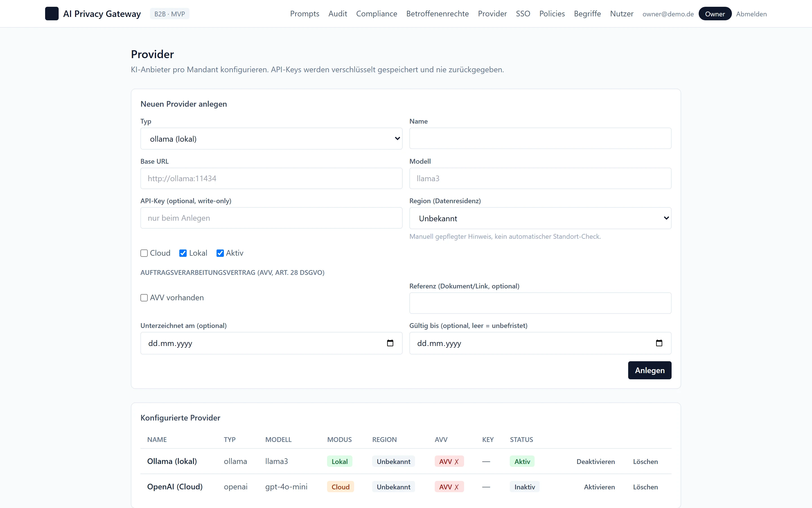This screenshot has height=508, width=812.
Task: Open calendar picker in Unterzeichnet am field
Action: [x=390, y=343]
